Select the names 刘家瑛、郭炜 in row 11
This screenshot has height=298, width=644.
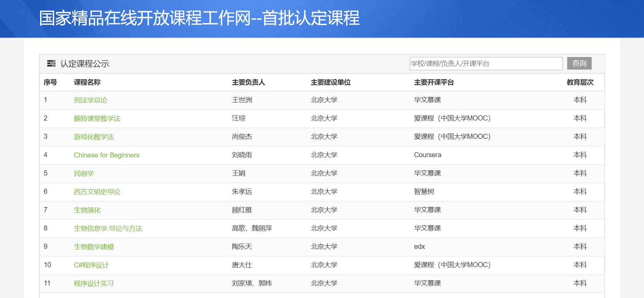point(252,283)
